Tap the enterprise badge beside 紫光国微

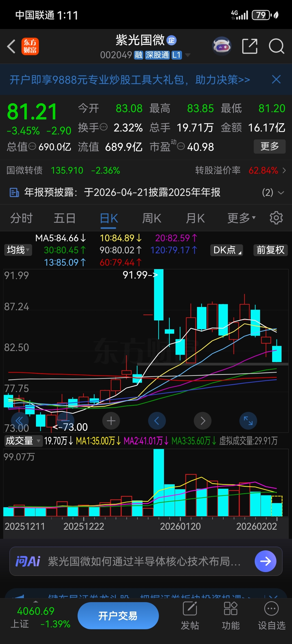(x=171, y=40)
